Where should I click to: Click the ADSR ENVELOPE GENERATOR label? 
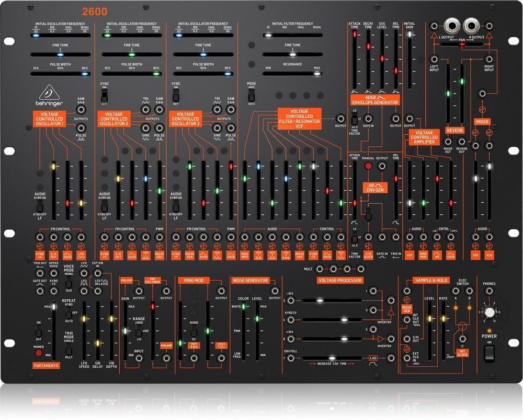375,100
